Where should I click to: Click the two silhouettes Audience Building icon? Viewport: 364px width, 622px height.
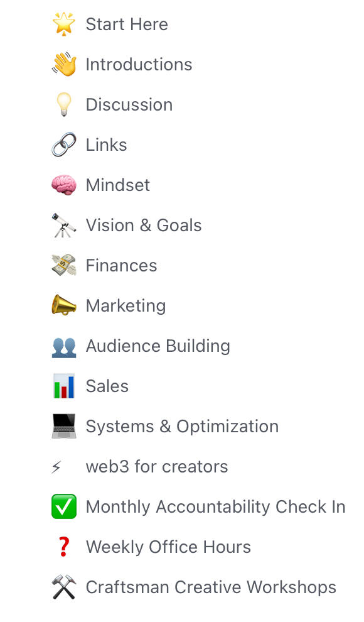pyautogui.click(x=64, y=347)
